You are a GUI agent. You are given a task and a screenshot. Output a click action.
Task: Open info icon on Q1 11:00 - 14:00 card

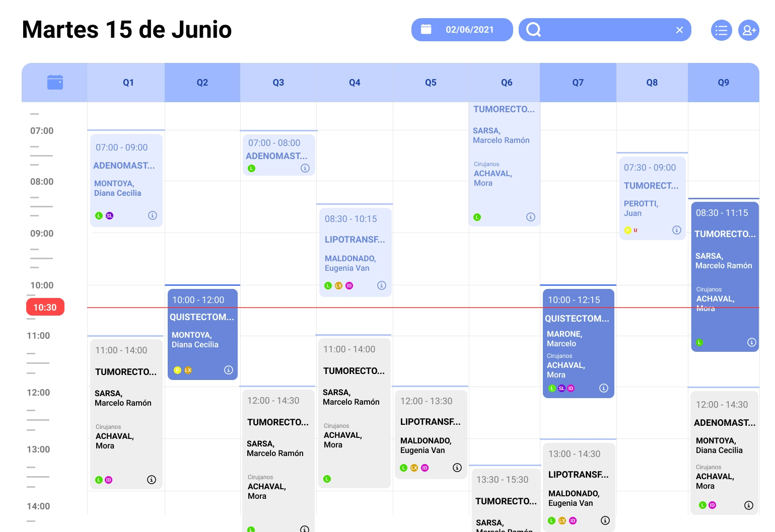(152, 480)
